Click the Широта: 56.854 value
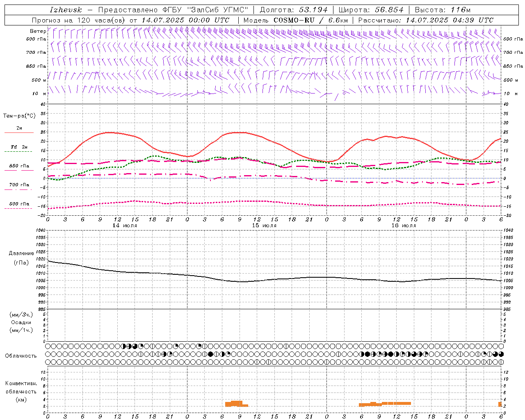The height and width of the screenshot is (420, 525). coord(371,10)
